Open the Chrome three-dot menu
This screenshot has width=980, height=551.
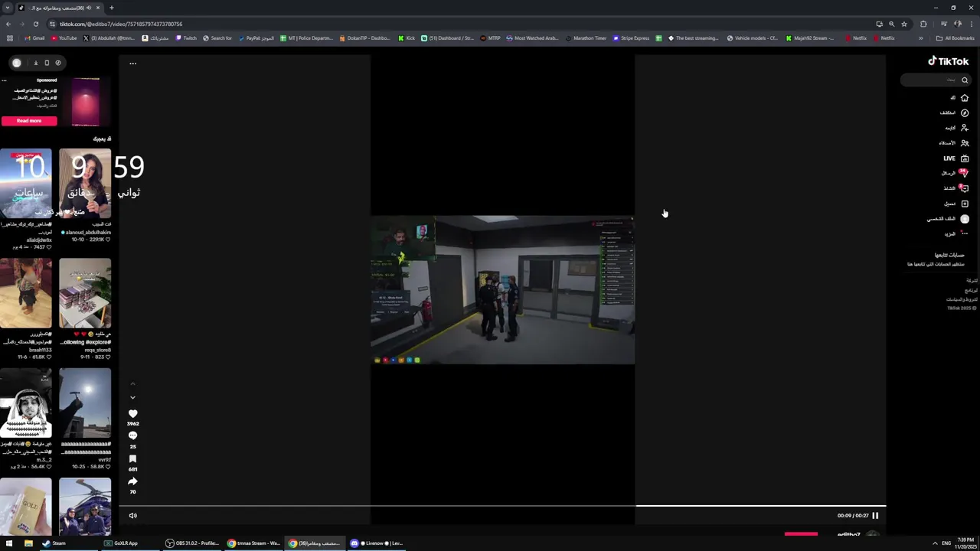972,24
